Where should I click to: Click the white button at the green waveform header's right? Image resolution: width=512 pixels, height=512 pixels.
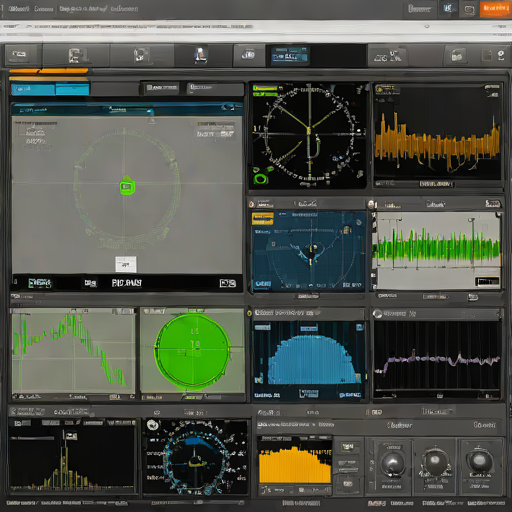tap(493, 203)
